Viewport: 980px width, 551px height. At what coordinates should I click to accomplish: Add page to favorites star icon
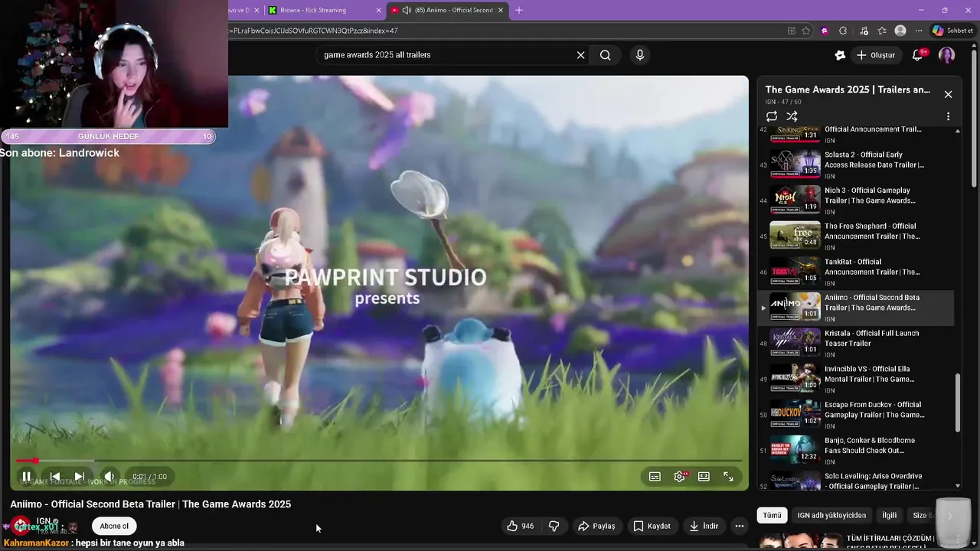point(806,31)
